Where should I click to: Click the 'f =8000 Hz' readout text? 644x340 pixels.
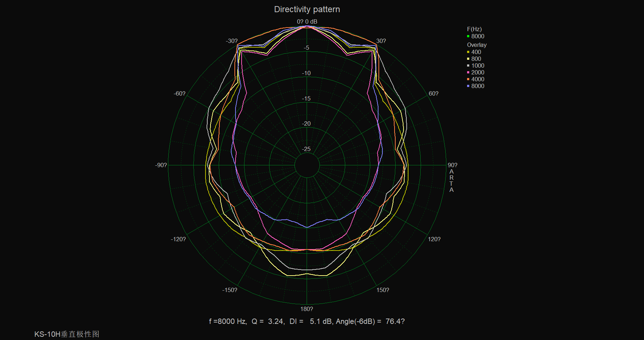click(228, 321)
